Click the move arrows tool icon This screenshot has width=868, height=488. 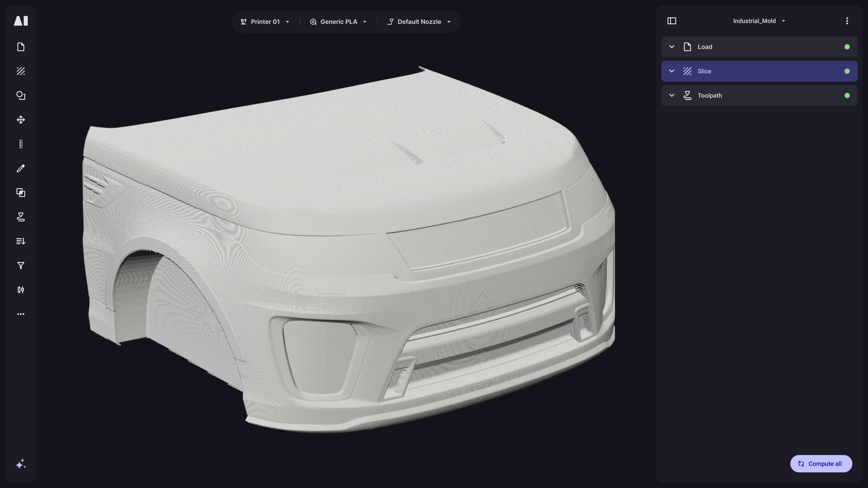click(21, 120)
